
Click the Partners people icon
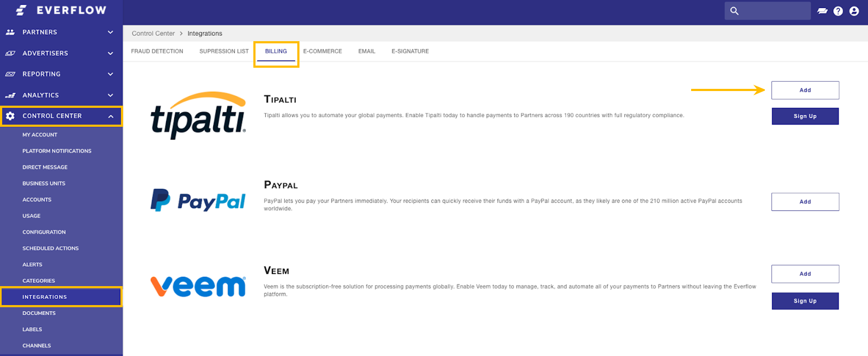click(10, 33)
